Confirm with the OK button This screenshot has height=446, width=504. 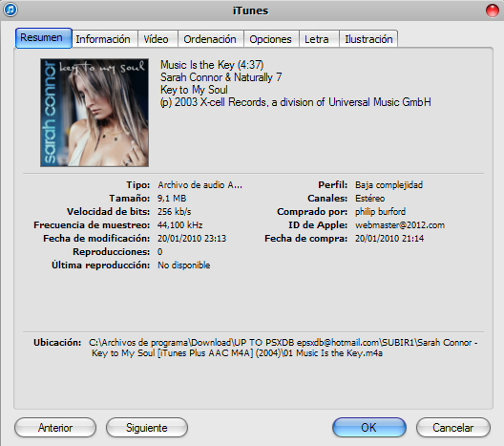tap(369, 428)
